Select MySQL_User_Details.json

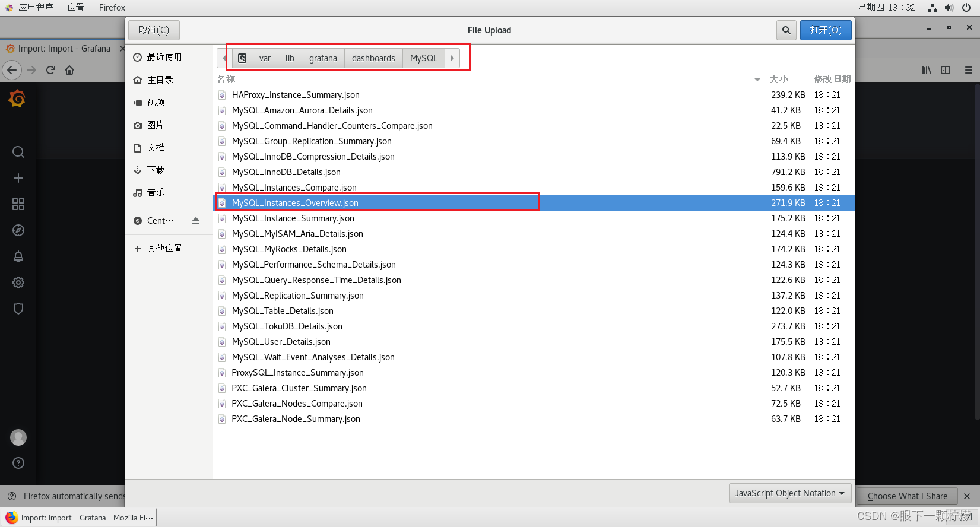tap(534, 342)
